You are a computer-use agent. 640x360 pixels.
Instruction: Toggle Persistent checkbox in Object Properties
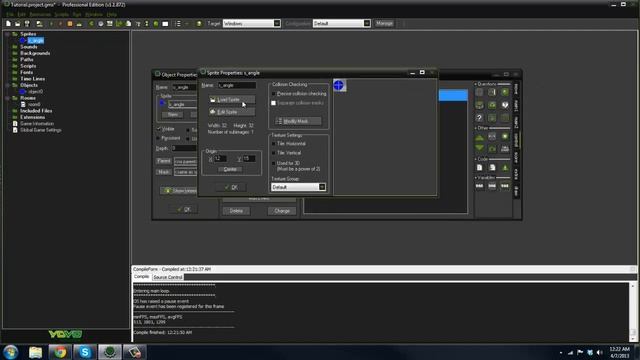pyautogui.click(x=159, y=138)
